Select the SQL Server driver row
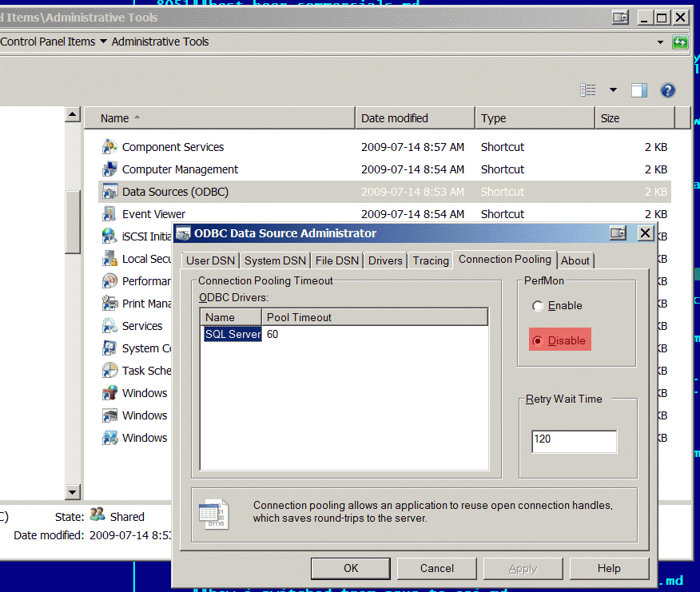 233,335
